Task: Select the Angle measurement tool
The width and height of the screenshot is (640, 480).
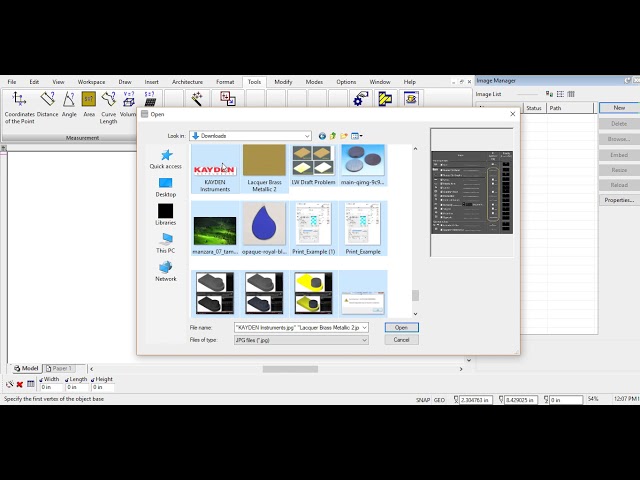Action: 69,105
